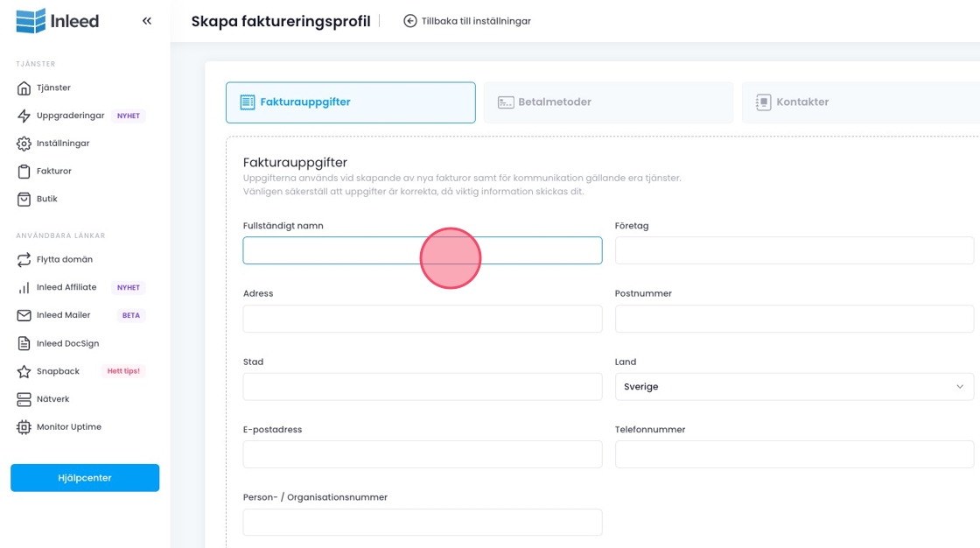Go back via Tillbaka till inställningar

pyautogui.click(x=467, y=21)
